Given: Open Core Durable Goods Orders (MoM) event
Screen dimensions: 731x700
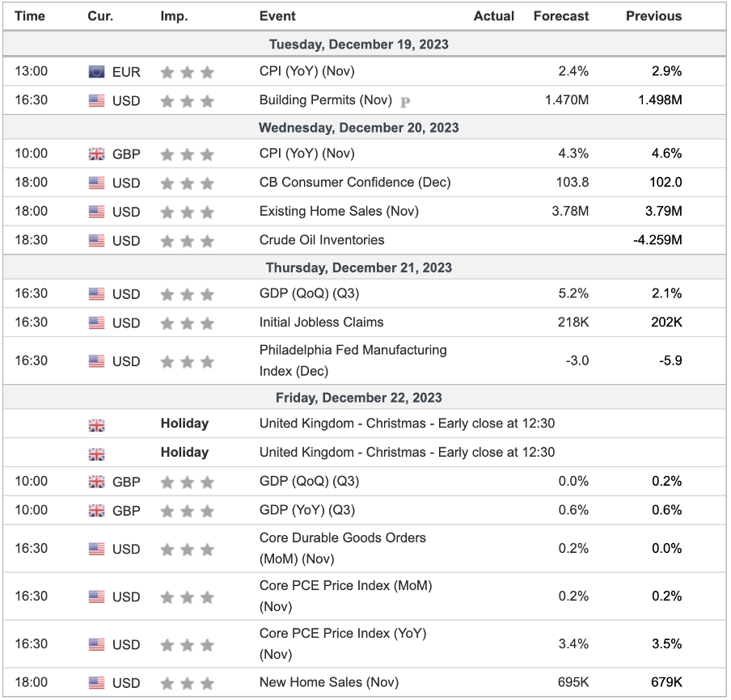Looking at the screenshot, I should [x=343, y=548].
